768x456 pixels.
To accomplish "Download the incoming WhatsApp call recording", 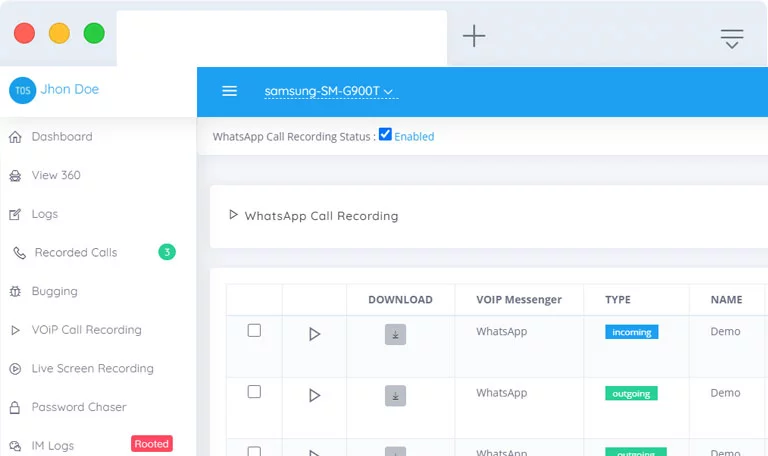I will pyautogui.click(x=395, y=335).
